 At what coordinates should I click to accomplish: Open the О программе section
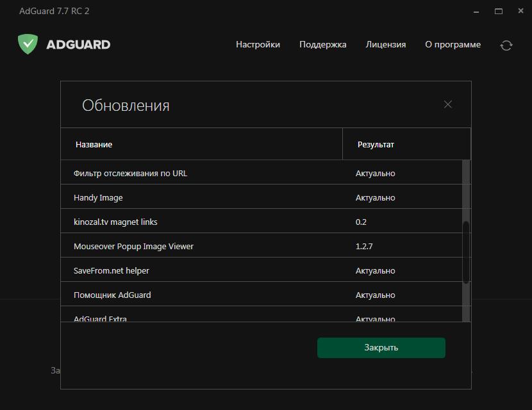pyautogui.click(x=453, y=45)
